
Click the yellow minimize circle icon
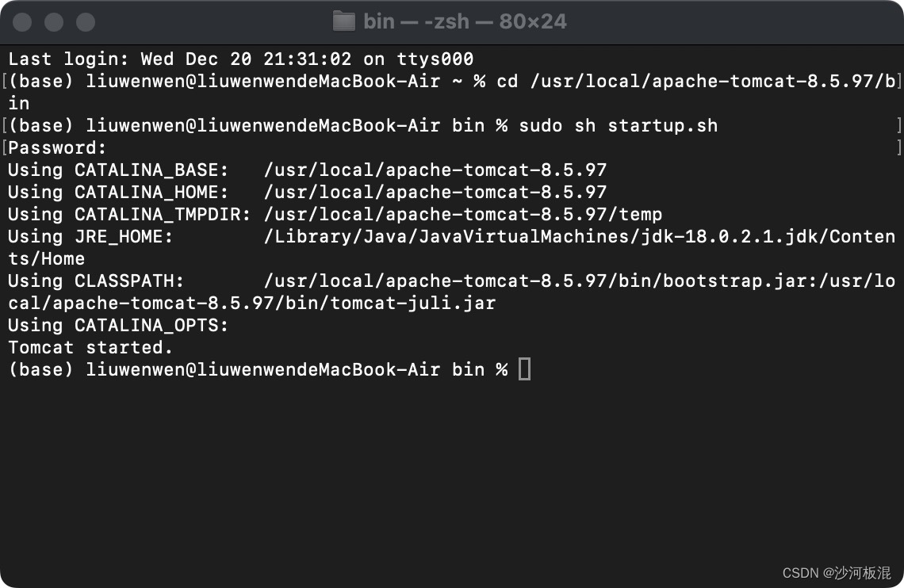[x=53, y=21]
